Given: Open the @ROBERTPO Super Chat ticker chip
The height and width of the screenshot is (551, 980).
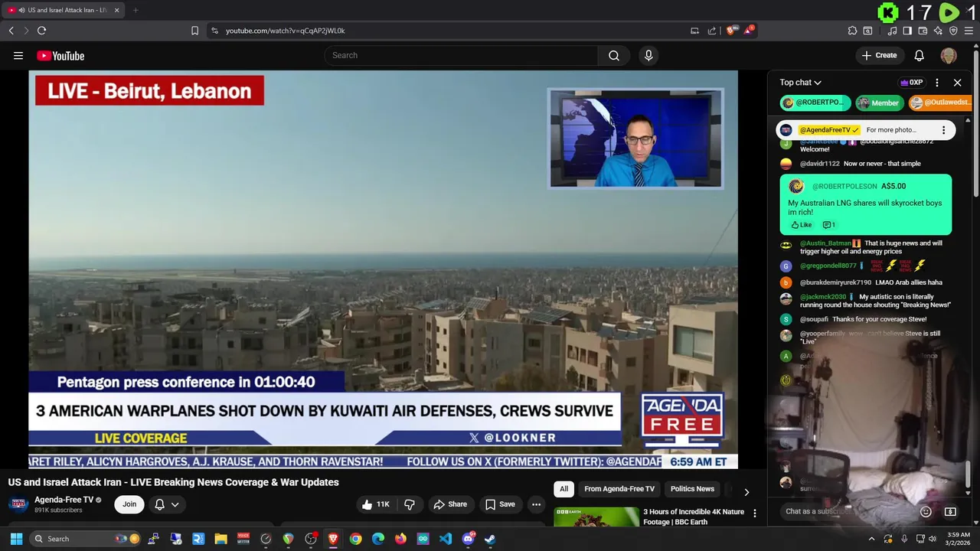Looking at the screenshot, I should (815, 103).
